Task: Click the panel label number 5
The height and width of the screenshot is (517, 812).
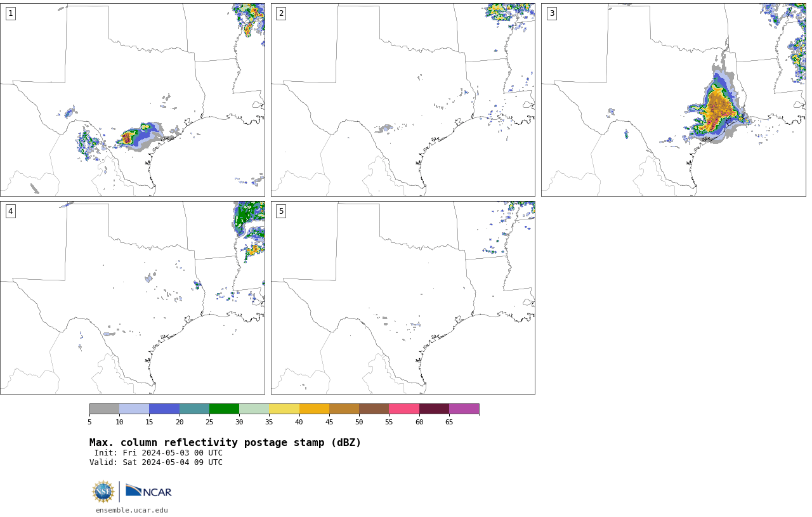Action: pos(281,211)
